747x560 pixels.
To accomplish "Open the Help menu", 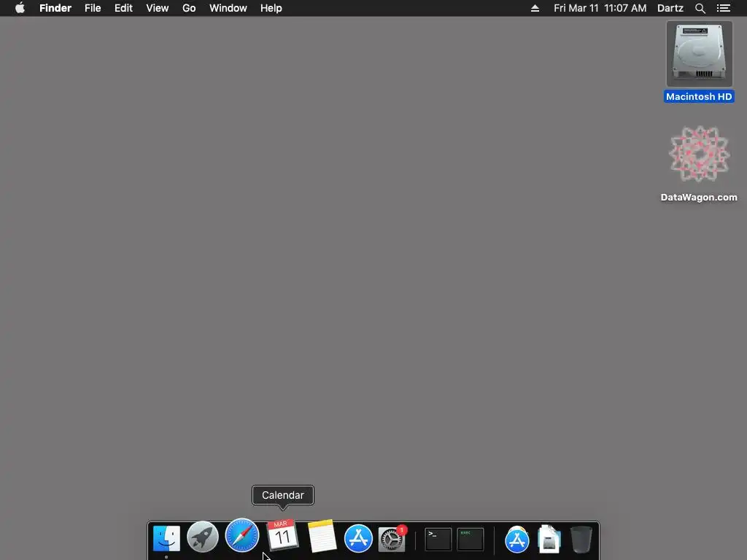I will coord(271,8).
